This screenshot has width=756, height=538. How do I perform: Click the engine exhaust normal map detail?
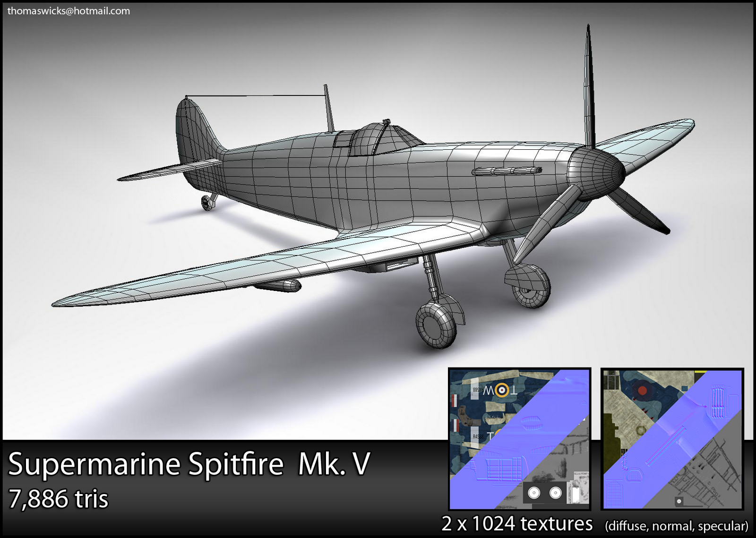click(718, 402)
